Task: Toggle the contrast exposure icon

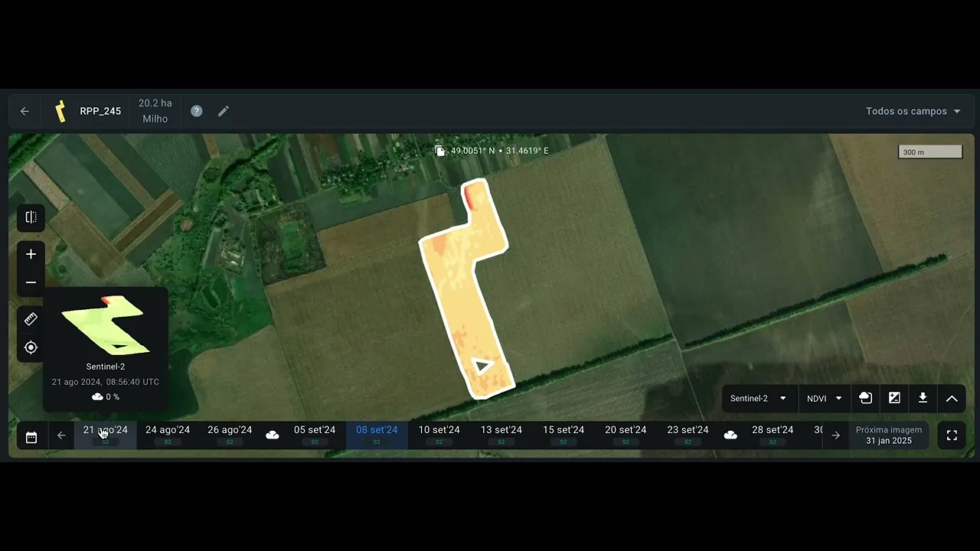Action: tap(894, 398)
